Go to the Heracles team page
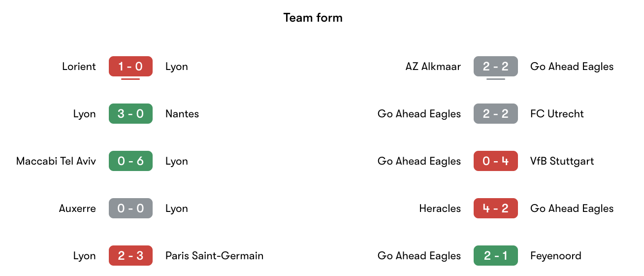The height and width of the screenshot is (276, 644). pos(440,208)
